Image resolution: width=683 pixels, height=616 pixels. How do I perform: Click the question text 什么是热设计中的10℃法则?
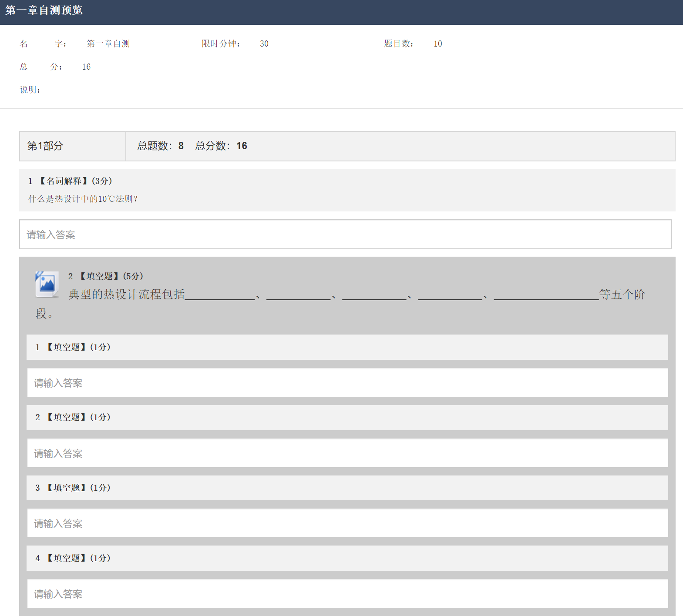[83, 199]
